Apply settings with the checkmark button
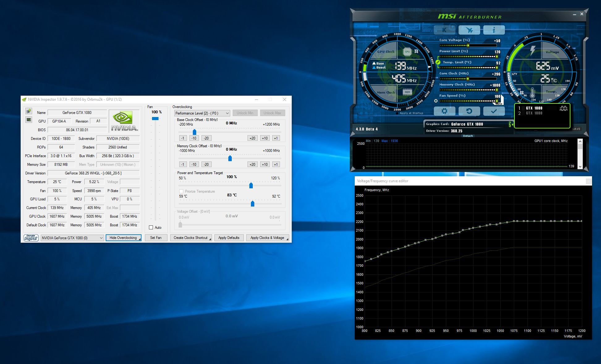601x364 pixels. [494, 111]
